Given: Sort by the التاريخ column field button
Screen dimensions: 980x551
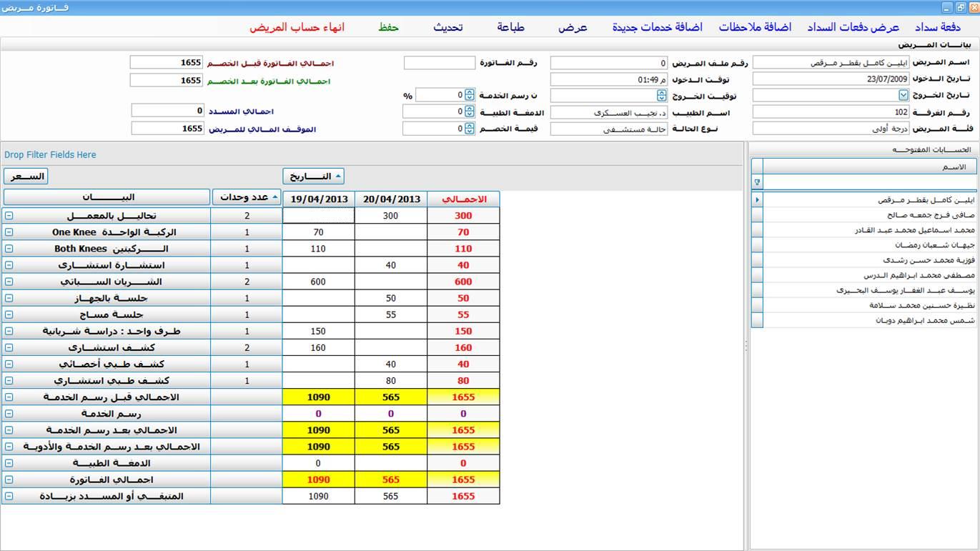Looking at the screenshot, I should point(313,176).
